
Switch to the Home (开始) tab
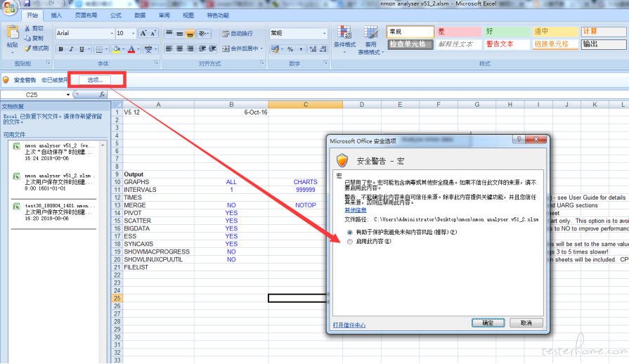(32, 15)
